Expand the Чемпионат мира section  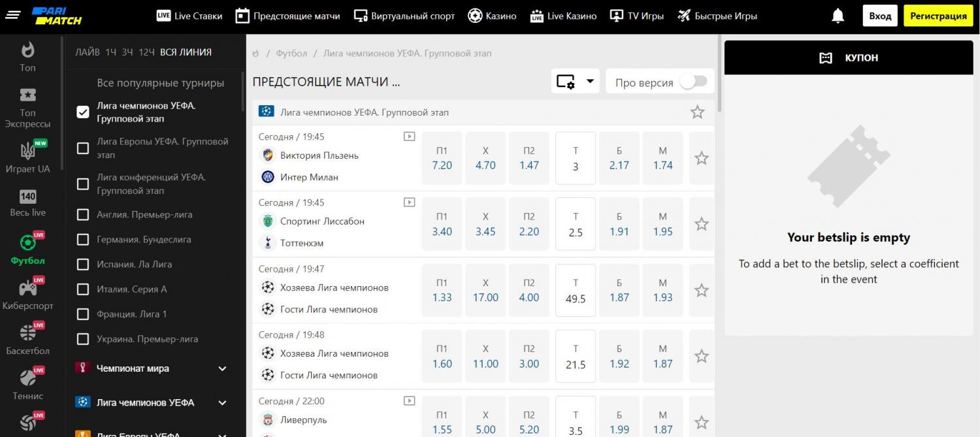tap(222, 368)
